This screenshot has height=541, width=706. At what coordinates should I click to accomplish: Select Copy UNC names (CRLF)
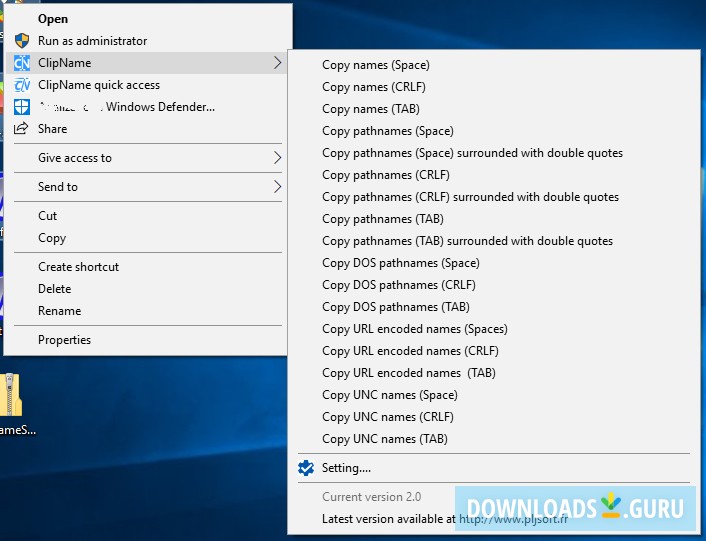pos(494,417)
